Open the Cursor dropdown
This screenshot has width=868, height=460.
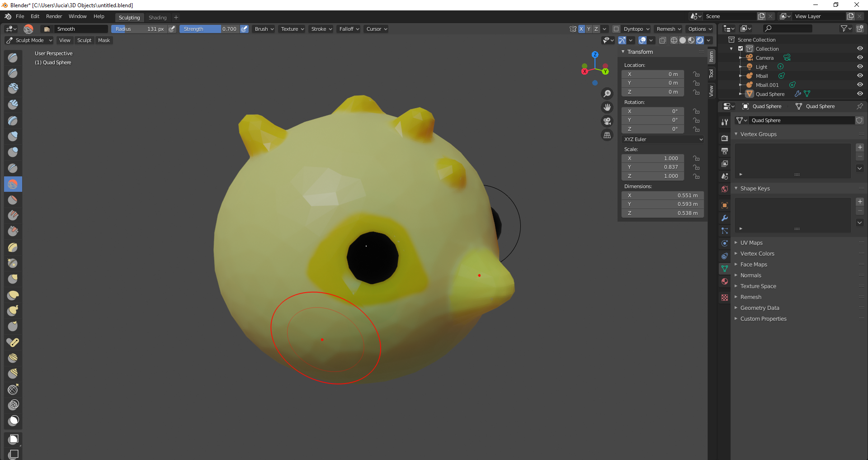(377, 29)
